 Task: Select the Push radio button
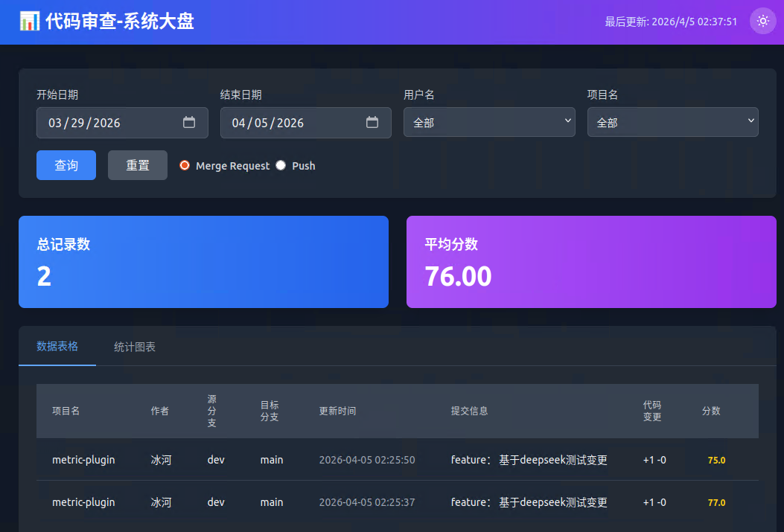coord(281,165)
